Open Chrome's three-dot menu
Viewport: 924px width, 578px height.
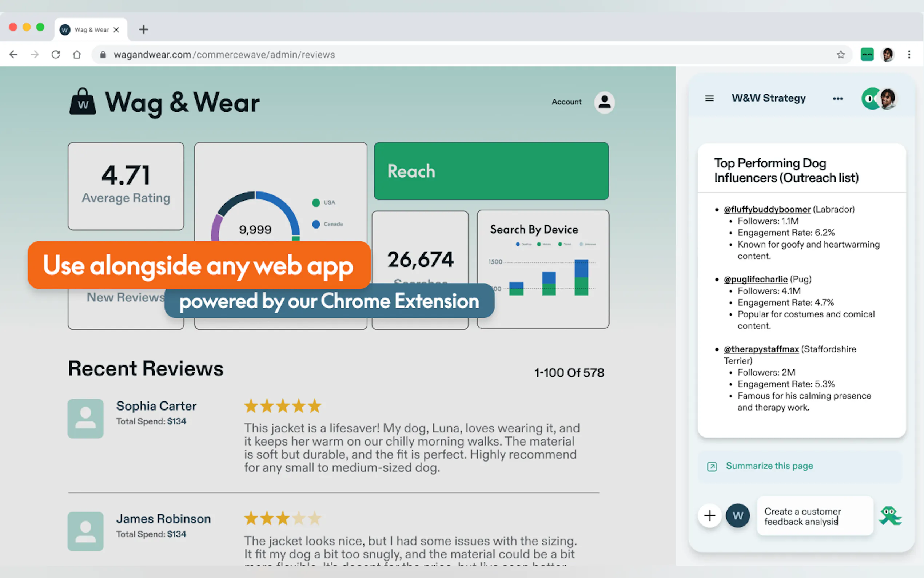pyautogui.click(x=909, y=55)
